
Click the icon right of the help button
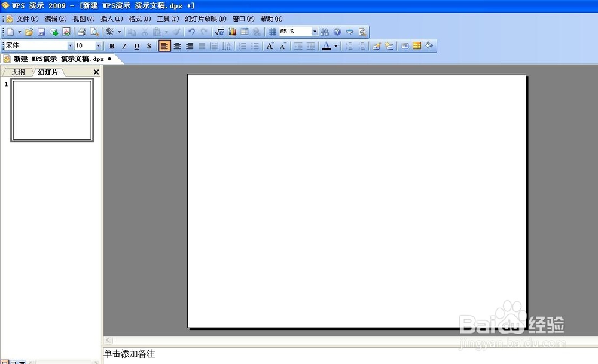click(x=350, y=32)
